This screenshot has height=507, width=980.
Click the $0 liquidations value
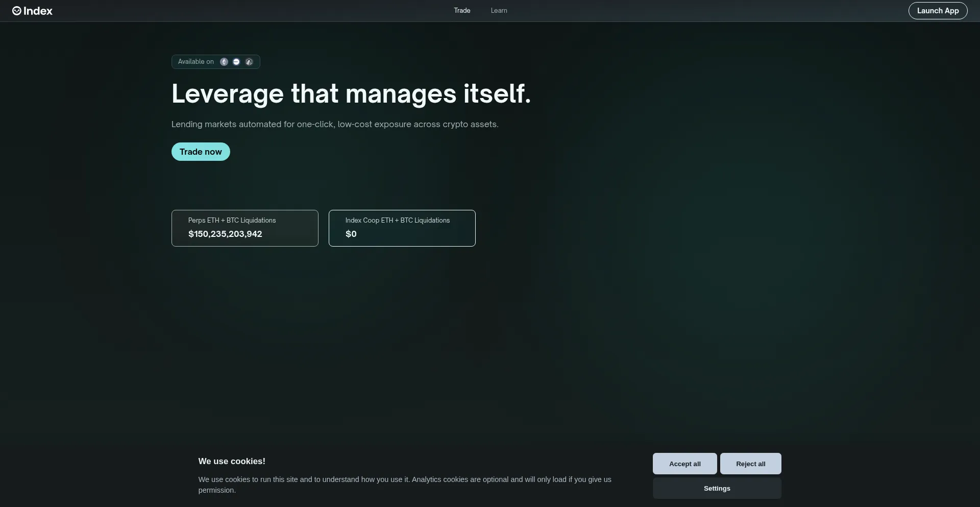pyautogui.click(x=351, y=234)
